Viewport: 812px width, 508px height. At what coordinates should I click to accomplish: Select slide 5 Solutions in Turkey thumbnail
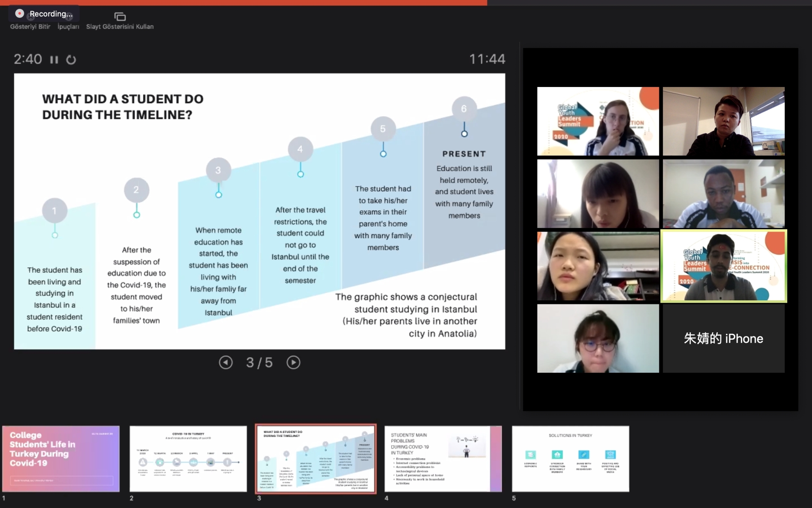coord(570,459)
